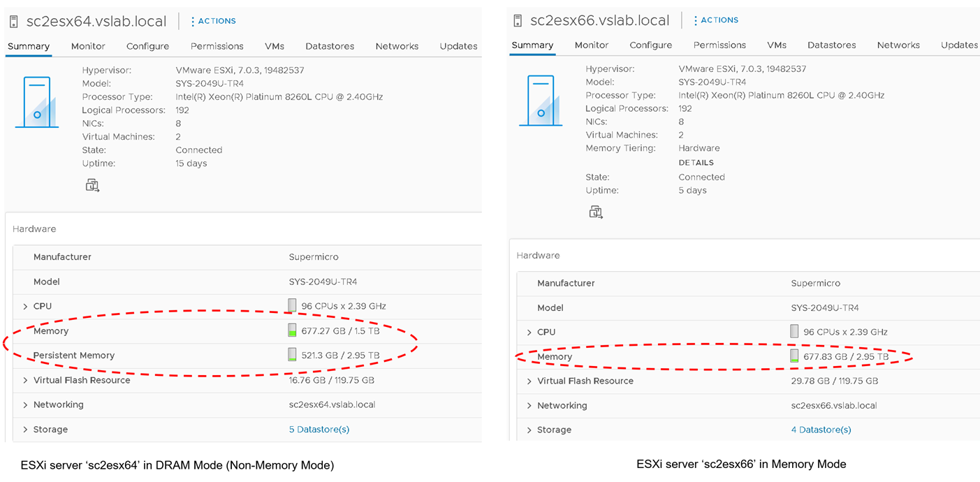980x482 pixels.
Task: Expand Networking row on sc2esx64
Action: [25, 405]
